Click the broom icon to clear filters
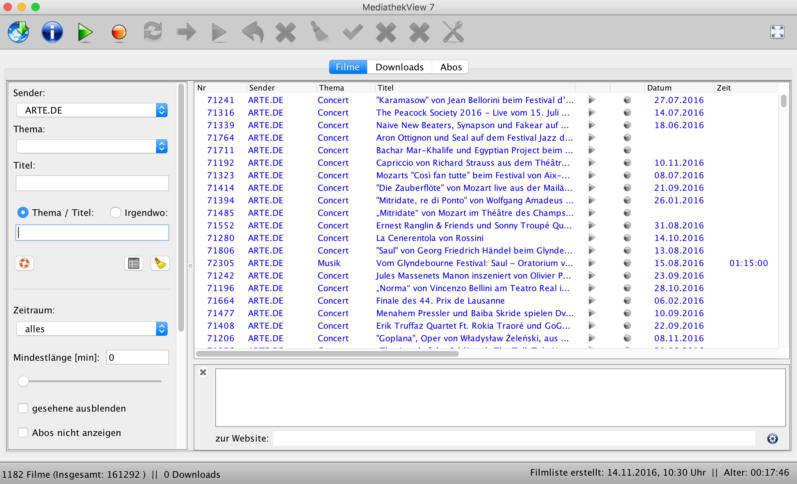This screenshot has height=484, width=797. (160, 263)
